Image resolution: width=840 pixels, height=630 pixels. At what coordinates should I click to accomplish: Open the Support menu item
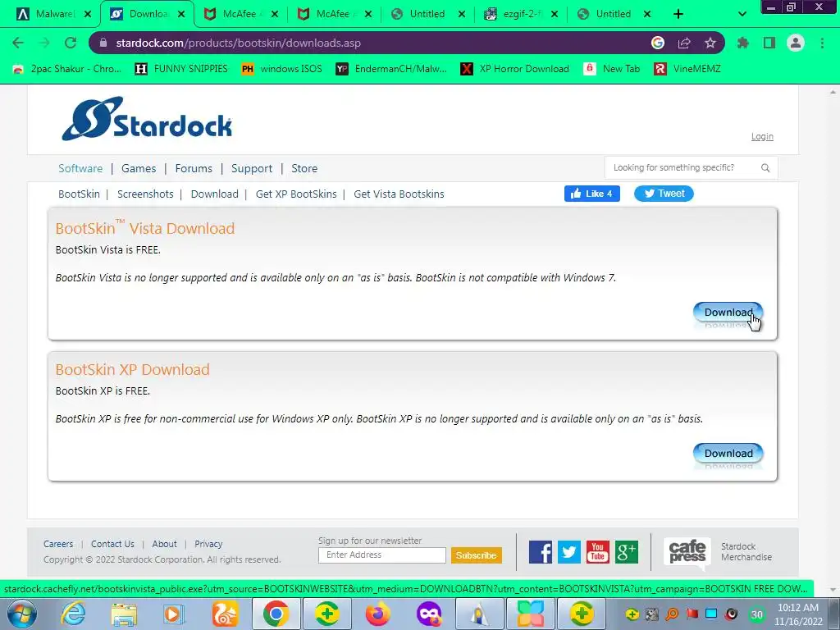252,168
